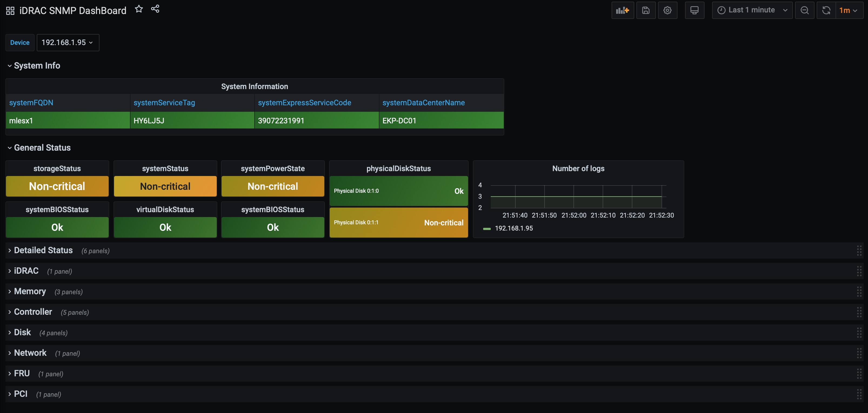This screenshot has width=868, height=413.
Task: Save dashboard using floppy disk icon
Action: (x=646, y=10)
